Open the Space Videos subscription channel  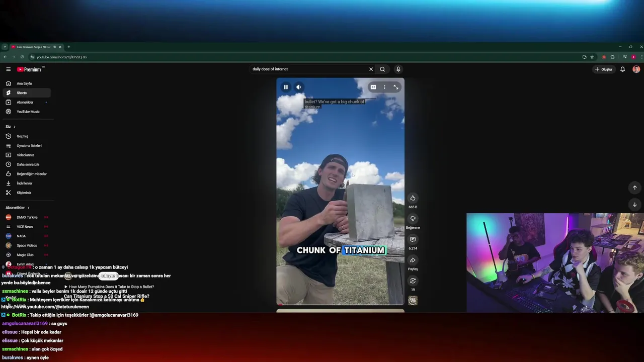pyautogui.click(x=27, y=245)
